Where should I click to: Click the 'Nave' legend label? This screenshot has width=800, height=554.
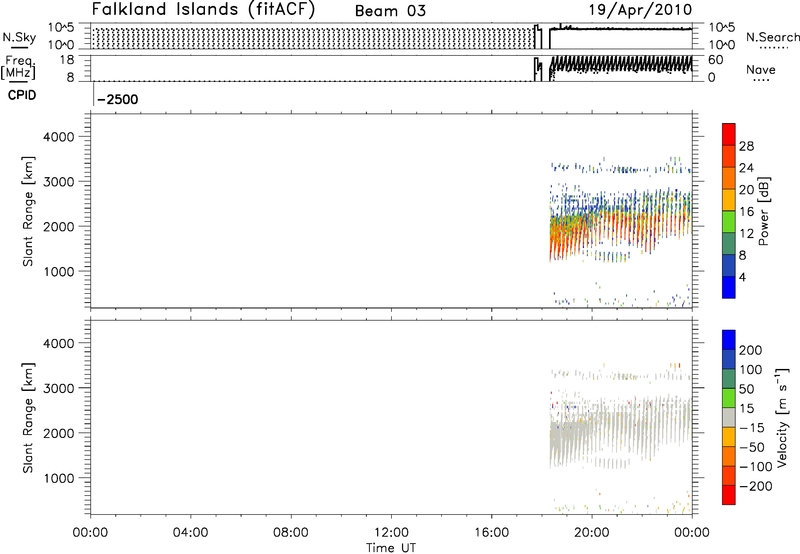coord(760,69)
